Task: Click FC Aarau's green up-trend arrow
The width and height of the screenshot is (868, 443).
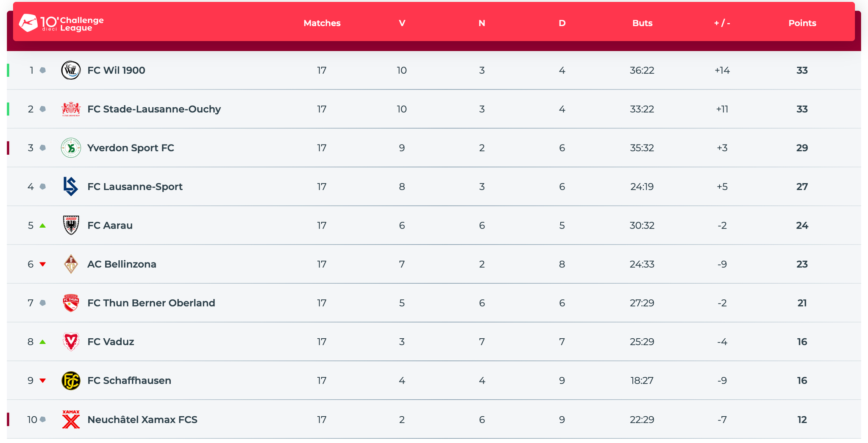Action: click(x=42, y=226)
